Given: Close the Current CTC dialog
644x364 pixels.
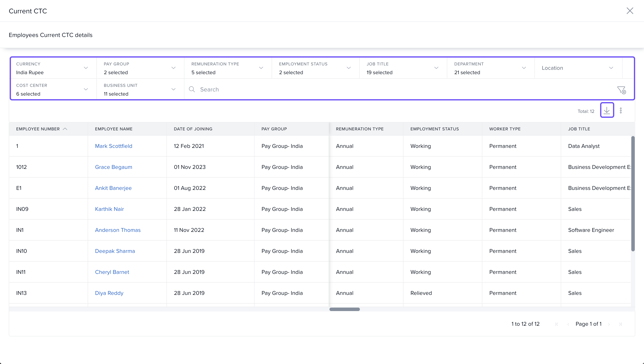Looking at the screenshot, I should pyautogui.click(x=630, y=11).
